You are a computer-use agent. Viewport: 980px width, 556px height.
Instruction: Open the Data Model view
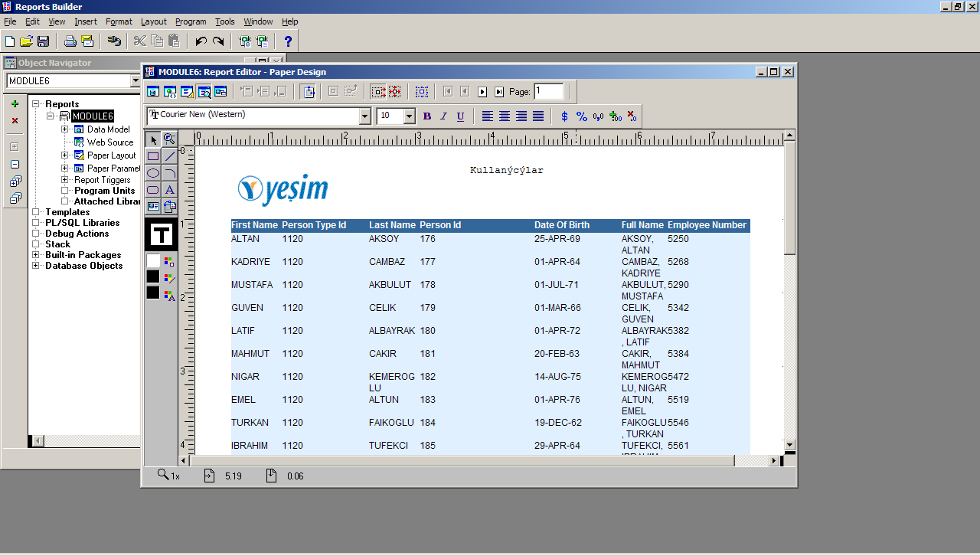coord(152,91)
